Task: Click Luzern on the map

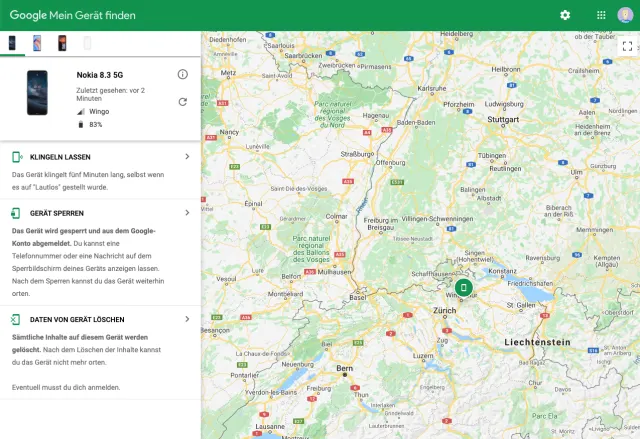Action: (x=423, y=356)
